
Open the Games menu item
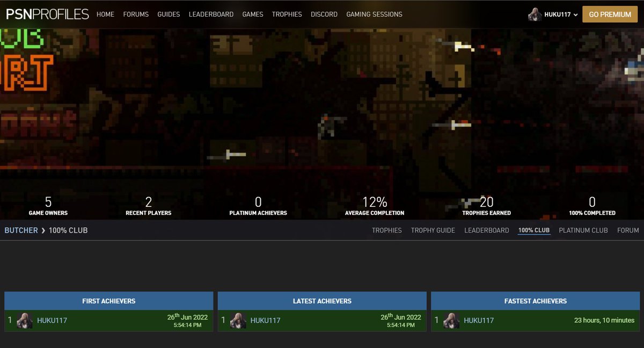(x=253, y=15)
